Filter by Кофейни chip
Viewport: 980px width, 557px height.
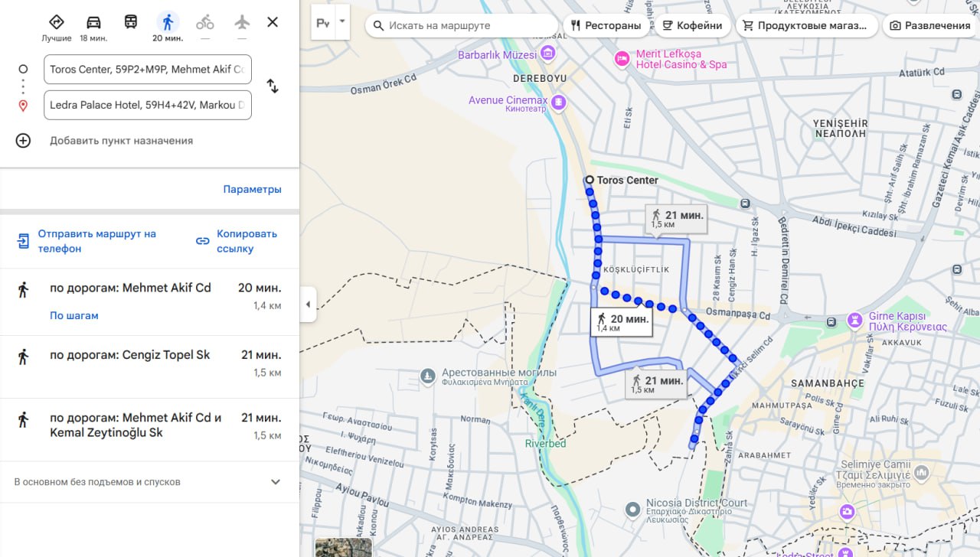click(x=692, y=25)
